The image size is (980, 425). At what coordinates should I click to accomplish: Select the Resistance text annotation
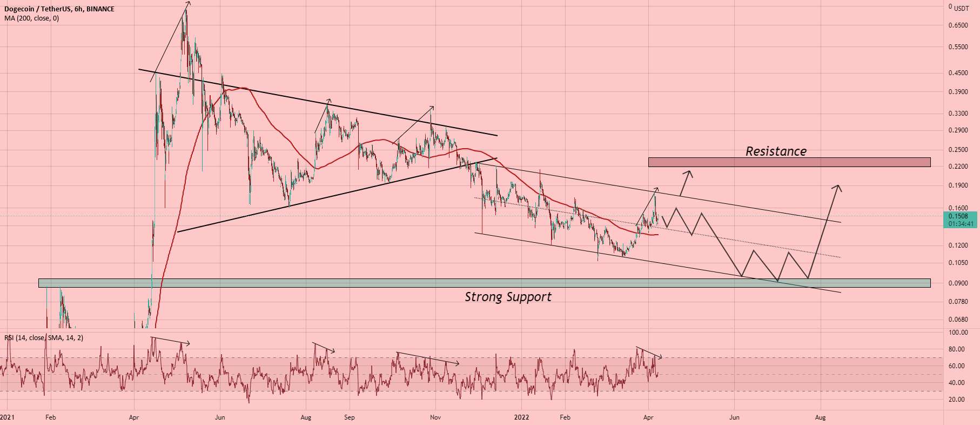[776, 151]
